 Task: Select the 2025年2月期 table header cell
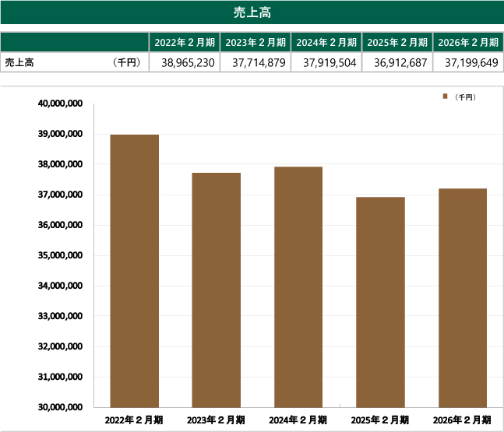point(397,42)
